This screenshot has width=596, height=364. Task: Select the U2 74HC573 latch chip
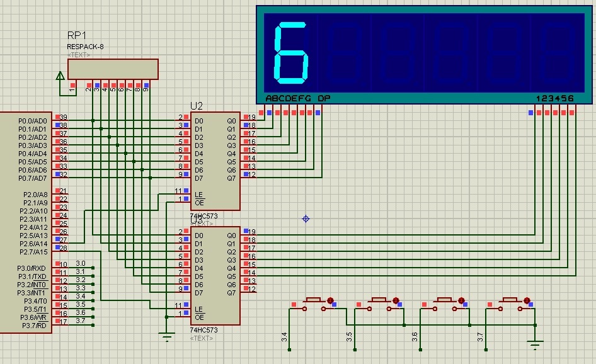[214, 161]
